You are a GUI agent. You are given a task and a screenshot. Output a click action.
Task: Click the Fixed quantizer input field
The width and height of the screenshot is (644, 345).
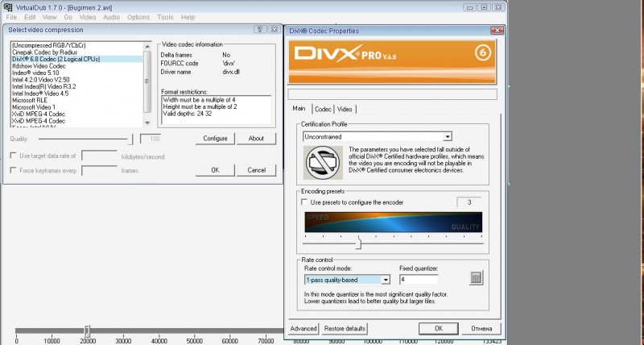(x=419, y=280)
